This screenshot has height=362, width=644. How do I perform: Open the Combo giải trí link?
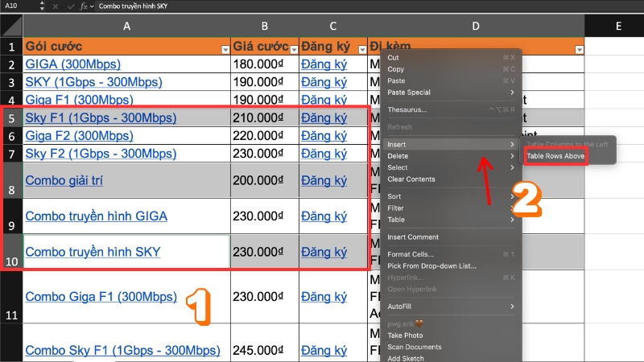(x=64, y=180)
